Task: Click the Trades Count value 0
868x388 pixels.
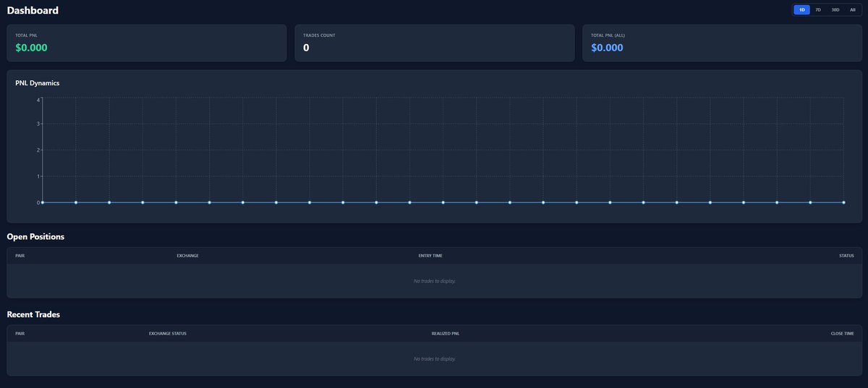Action: click(x=306, y=48)
